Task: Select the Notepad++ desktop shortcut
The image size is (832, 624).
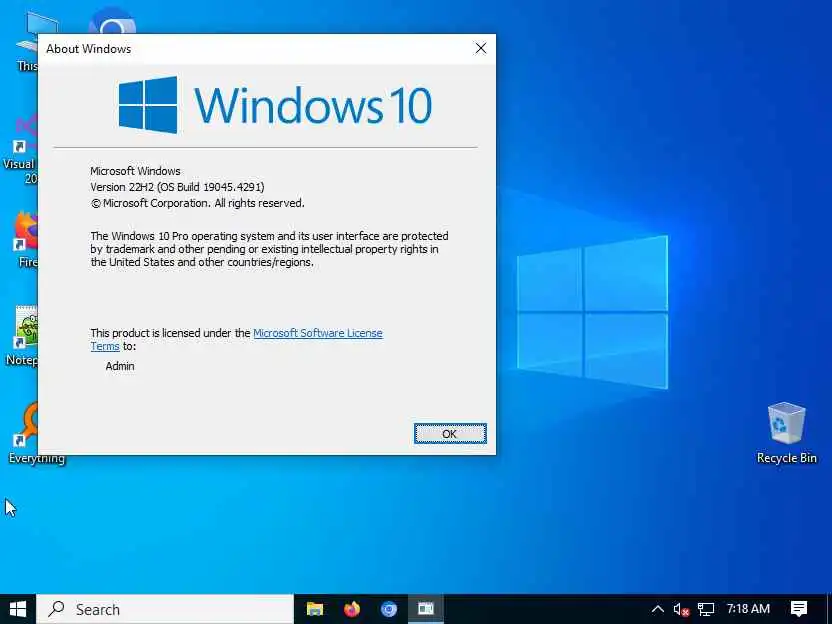Action: click(22, 336)
